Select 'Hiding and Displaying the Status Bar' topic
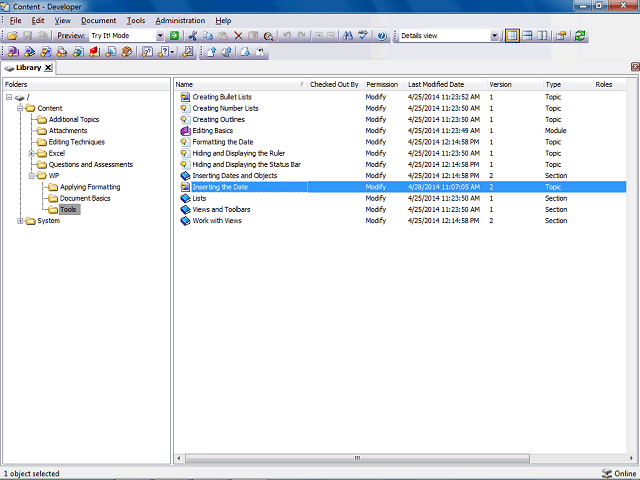The height and width of the screenshot is (480, 640). [x=400, y=164]
